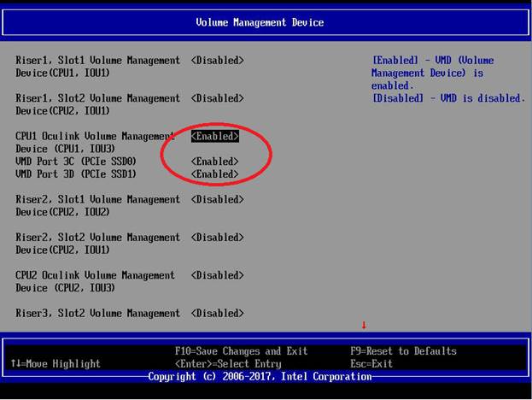Click <Enter>=Select Entry footer hint
The width and height of the screenshot is (532, 400).
(x=227, y=363)
